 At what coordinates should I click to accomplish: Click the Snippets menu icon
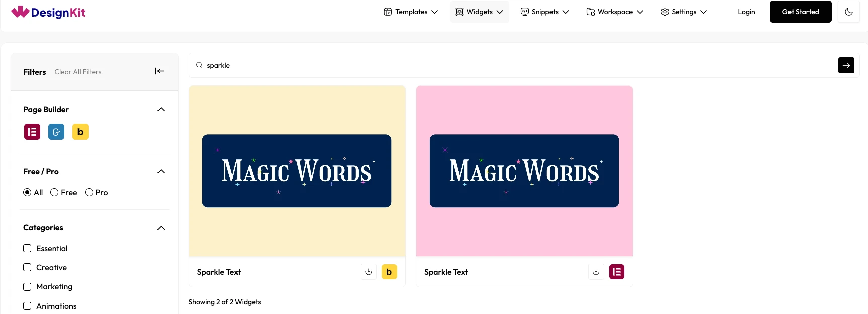click(525, 12)
